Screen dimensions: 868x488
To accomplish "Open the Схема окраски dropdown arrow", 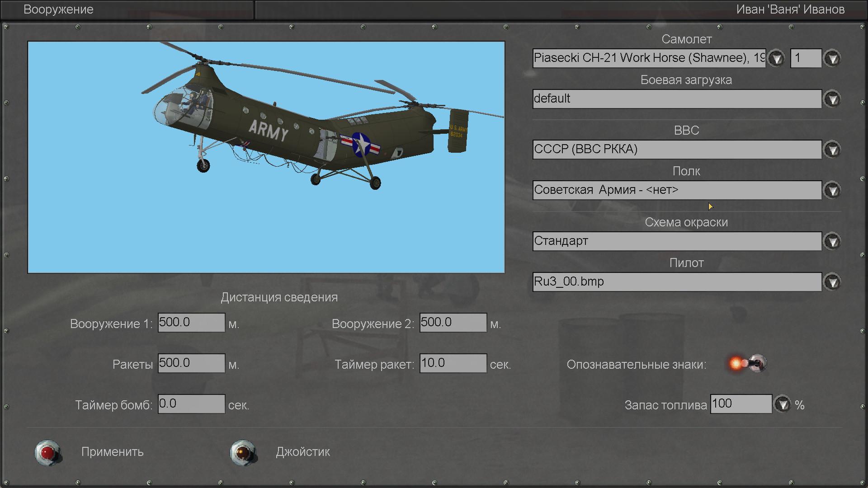I will (832, 241).
